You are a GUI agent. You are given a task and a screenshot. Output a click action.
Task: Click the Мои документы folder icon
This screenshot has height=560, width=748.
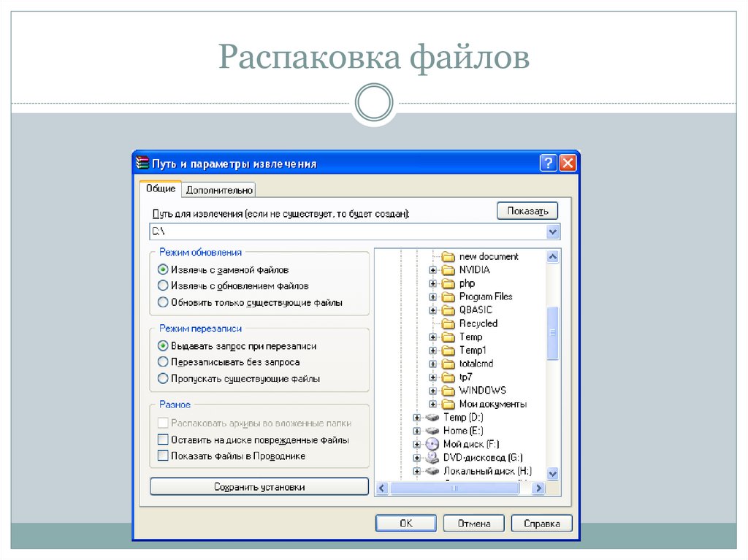tap(448, 404)
